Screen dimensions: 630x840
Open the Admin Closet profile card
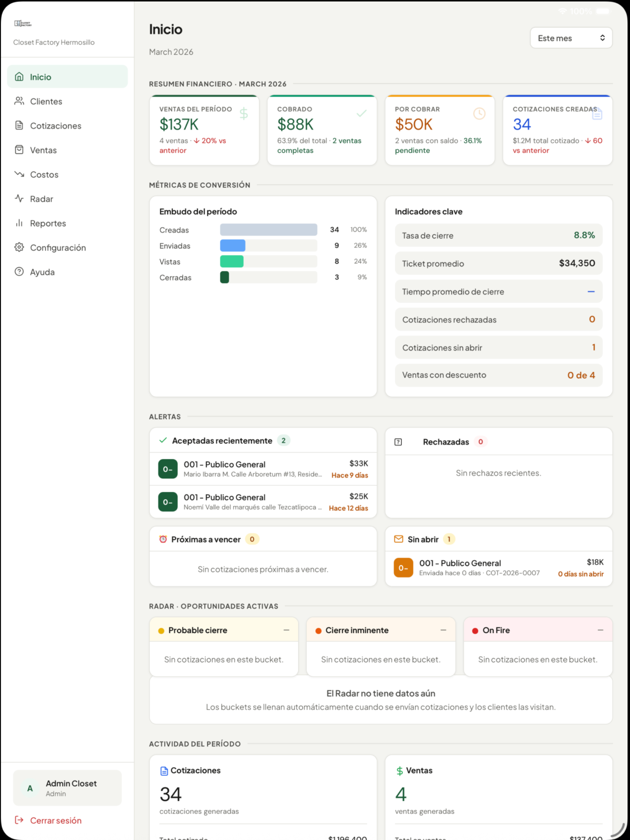click(x=68, y=788)
